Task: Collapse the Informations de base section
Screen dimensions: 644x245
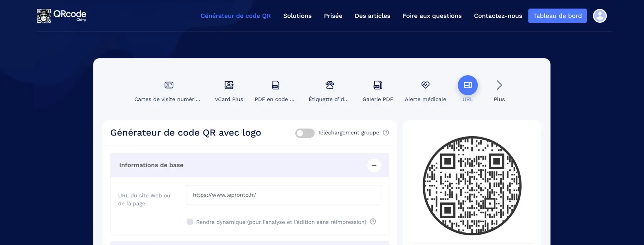Action: tap(374, 165)
